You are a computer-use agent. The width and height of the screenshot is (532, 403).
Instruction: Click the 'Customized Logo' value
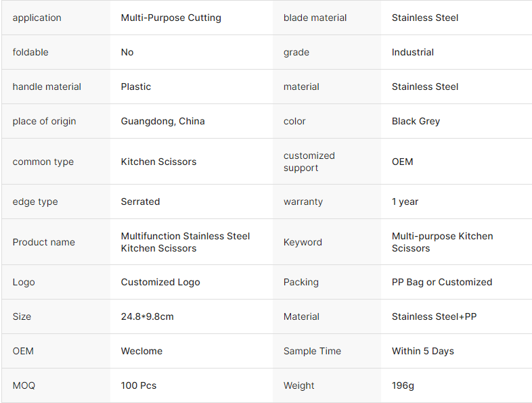tap(160, 282)
